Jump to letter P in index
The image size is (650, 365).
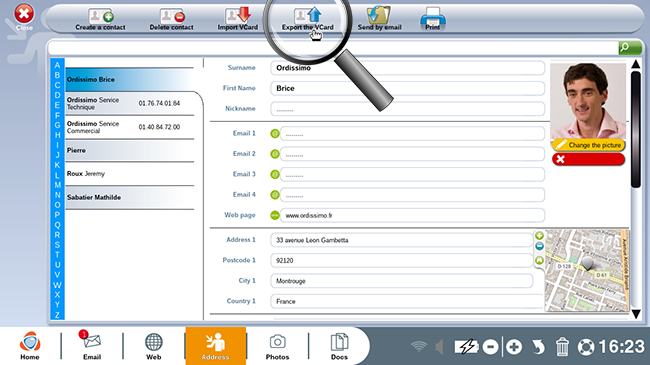pyautogui.click(x=57, y=215)
